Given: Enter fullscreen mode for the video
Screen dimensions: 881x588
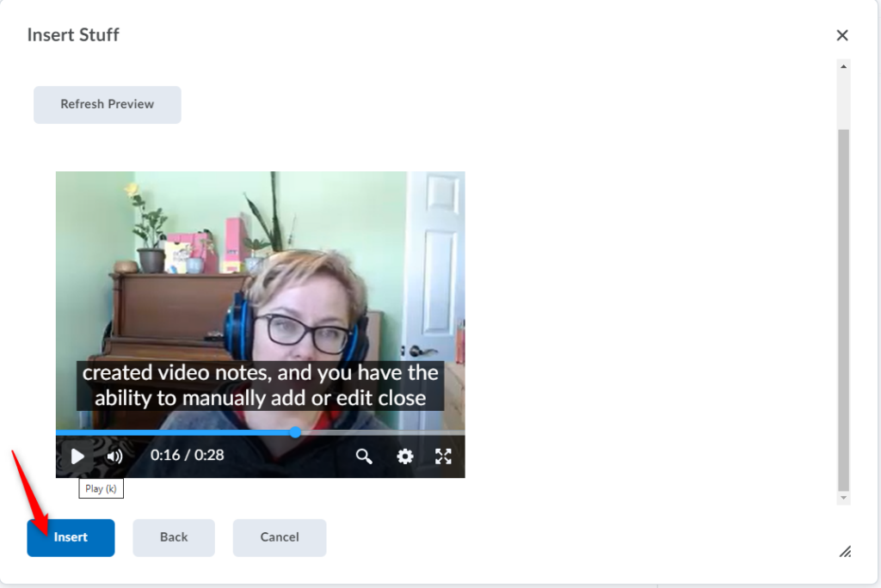Looking at the screenshot, I should coord(443,456).
